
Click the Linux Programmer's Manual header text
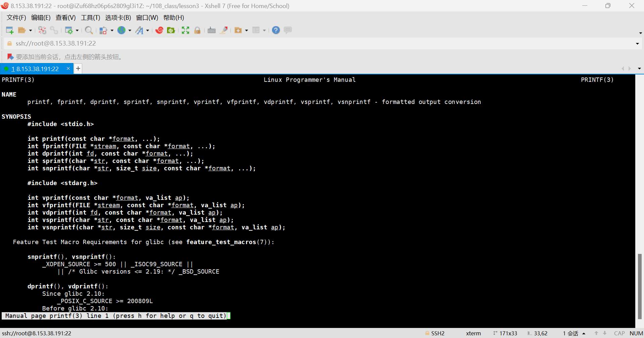(x=310, y=80)
